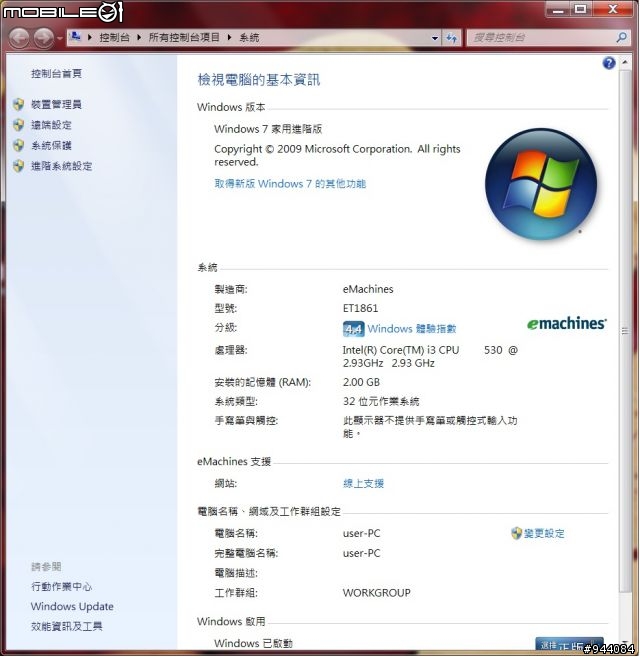
Task: Click shield icon beside 遠端設定
Action: click(x=18, y=125)
